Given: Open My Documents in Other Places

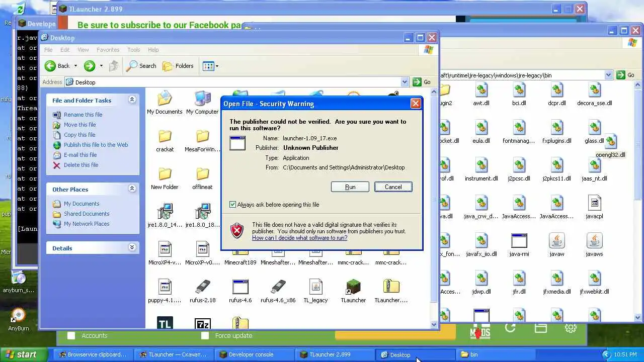Looking at the screenshot, I should point(82,204).
